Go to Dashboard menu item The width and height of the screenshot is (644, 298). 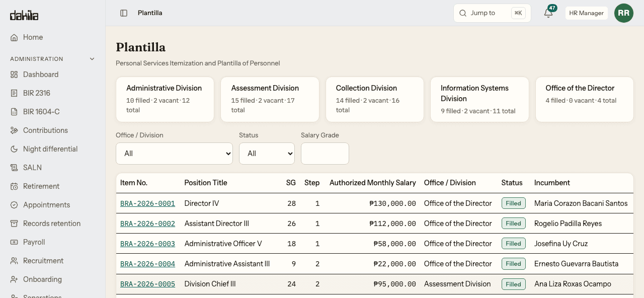click(53, 74)
